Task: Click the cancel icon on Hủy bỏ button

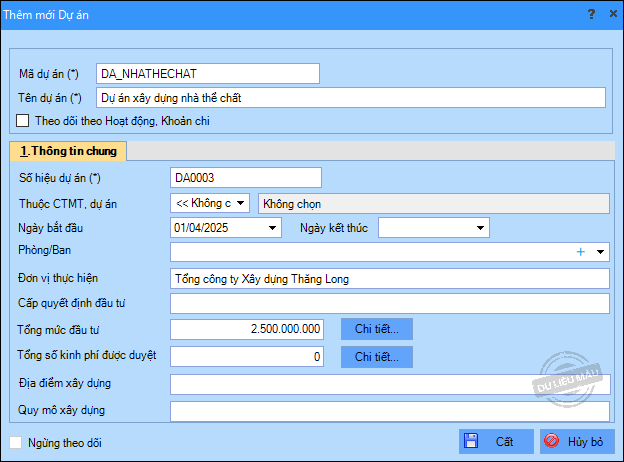Action: (x=551, y=441)
